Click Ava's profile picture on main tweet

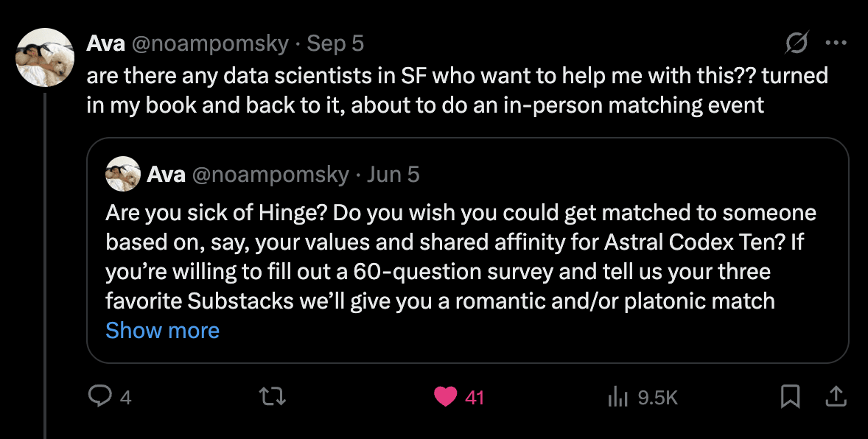click(45, 57)
